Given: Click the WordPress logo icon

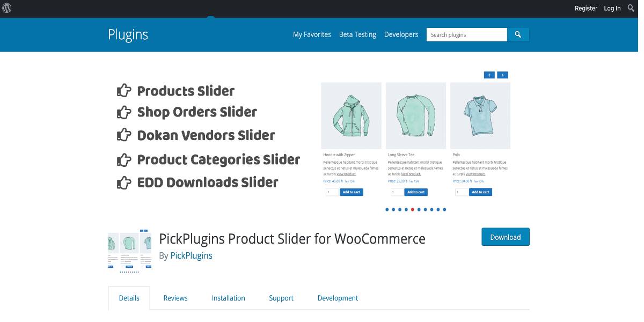Looking at the screenshot, I should (8, 8).
